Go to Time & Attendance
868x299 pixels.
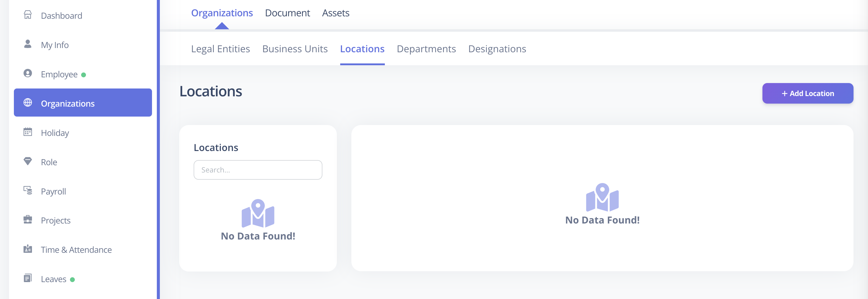83,250
